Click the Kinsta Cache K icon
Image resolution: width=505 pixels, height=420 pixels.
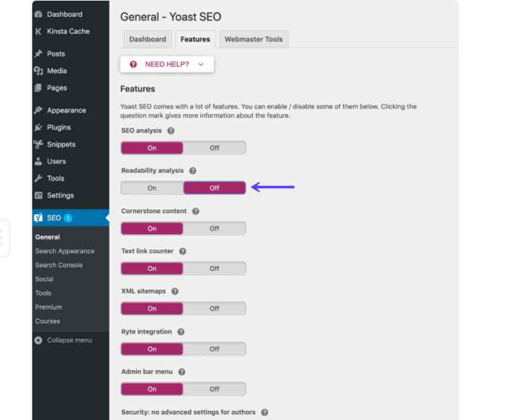click(38, 32)
